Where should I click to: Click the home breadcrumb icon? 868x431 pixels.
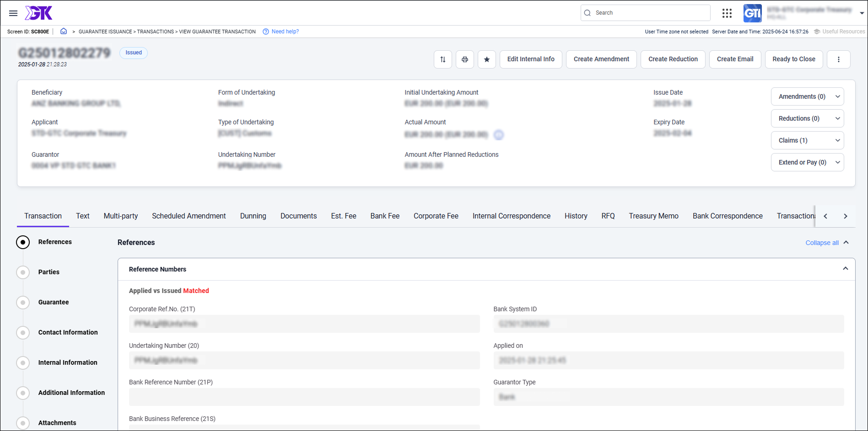coord(64,32)
